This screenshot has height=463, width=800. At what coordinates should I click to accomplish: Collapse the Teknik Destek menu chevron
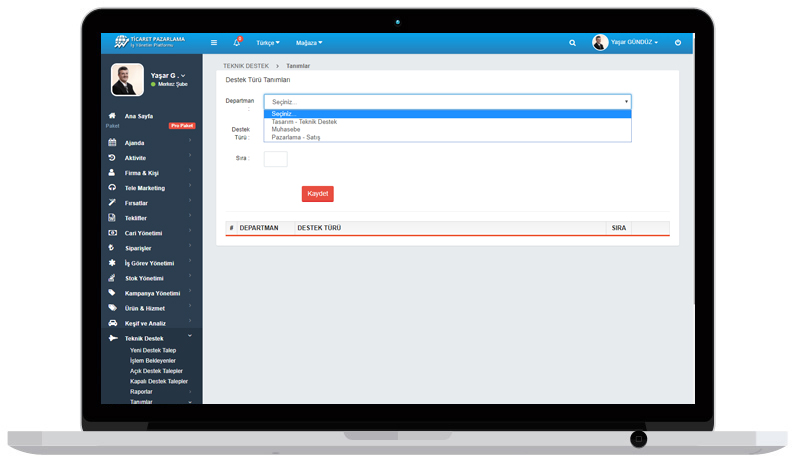pos(190,335)
